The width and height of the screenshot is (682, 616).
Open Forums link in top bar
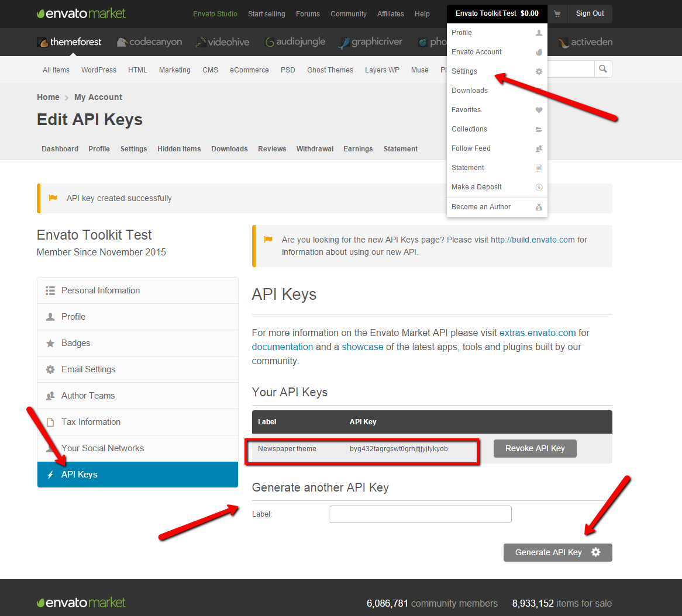coord(308,14)
